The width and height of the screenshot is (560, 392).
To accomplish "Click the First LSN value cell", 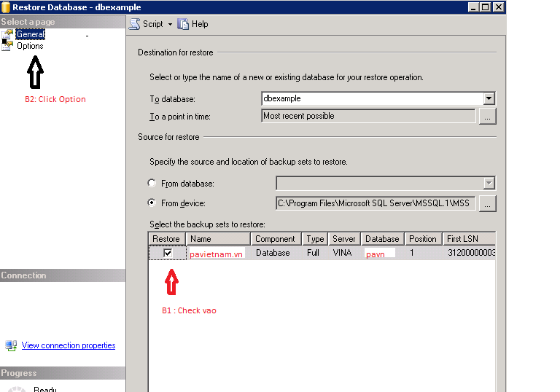I will (469, 253).
